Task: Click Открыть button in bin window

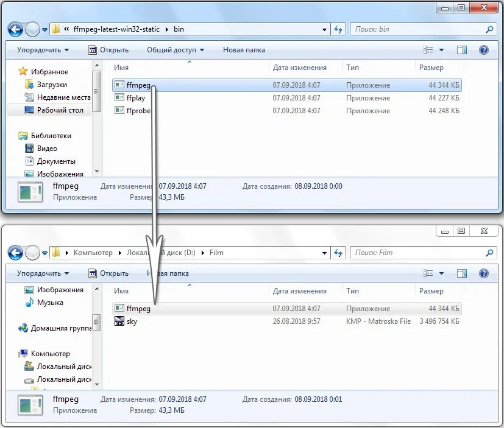Action: point(108,50)
